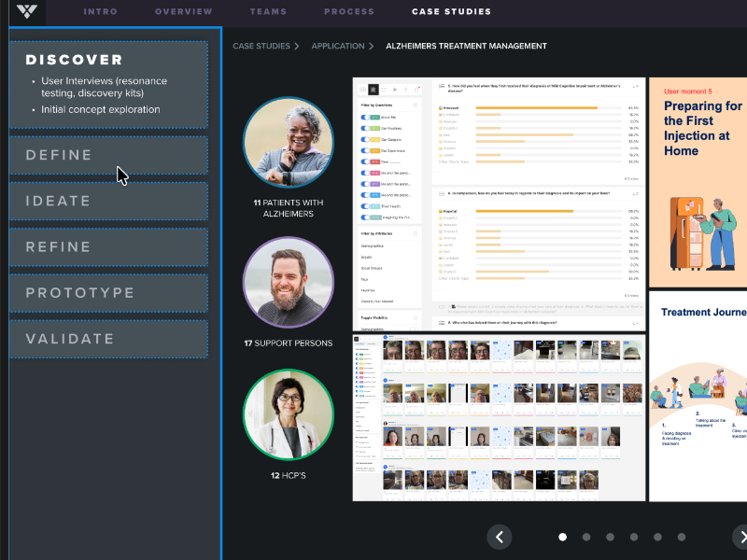This screenshot has height=560, width=747.
Task: Advance carousel with the right arrow button
Action: [740, 537]
